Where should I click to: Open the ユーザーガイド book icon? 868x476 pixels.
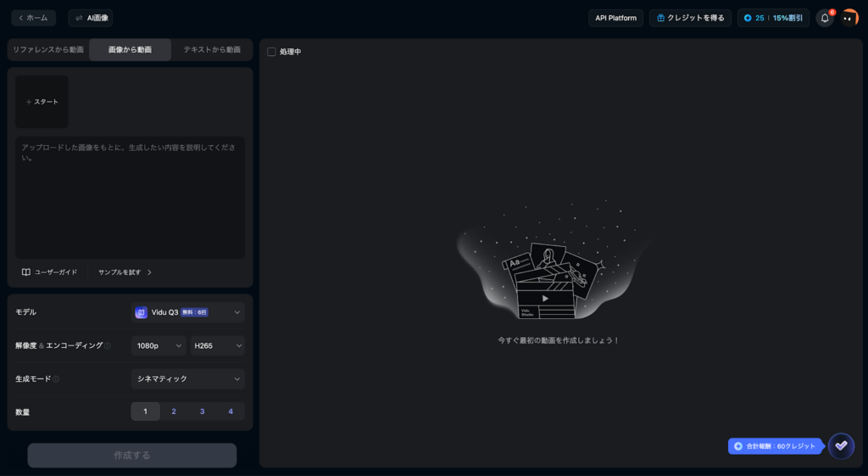pyautogui.click(x=26, y=272)
